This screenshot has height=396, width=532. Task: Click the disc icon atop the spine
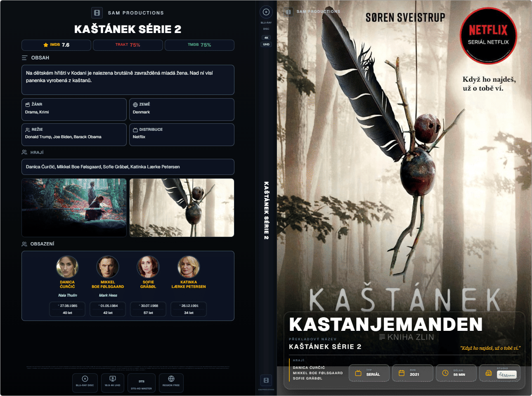[266, 12]
